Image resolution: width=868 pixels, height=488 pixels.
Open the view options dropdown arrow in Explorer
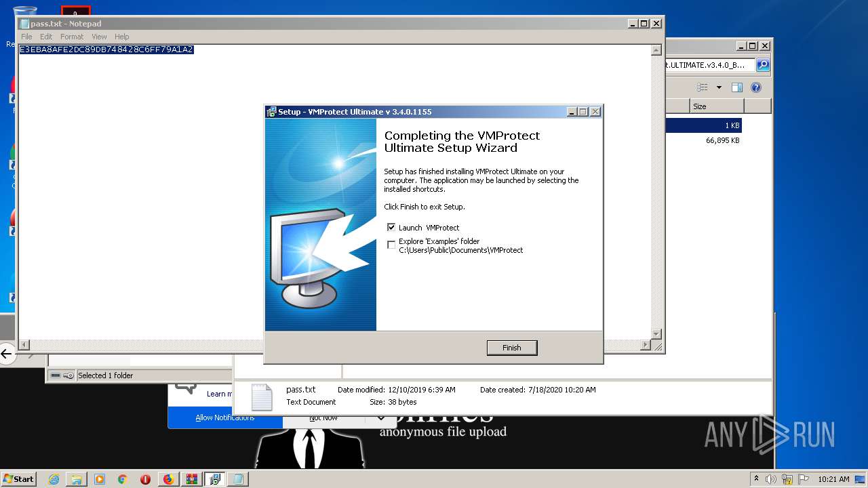coord(719,87)
